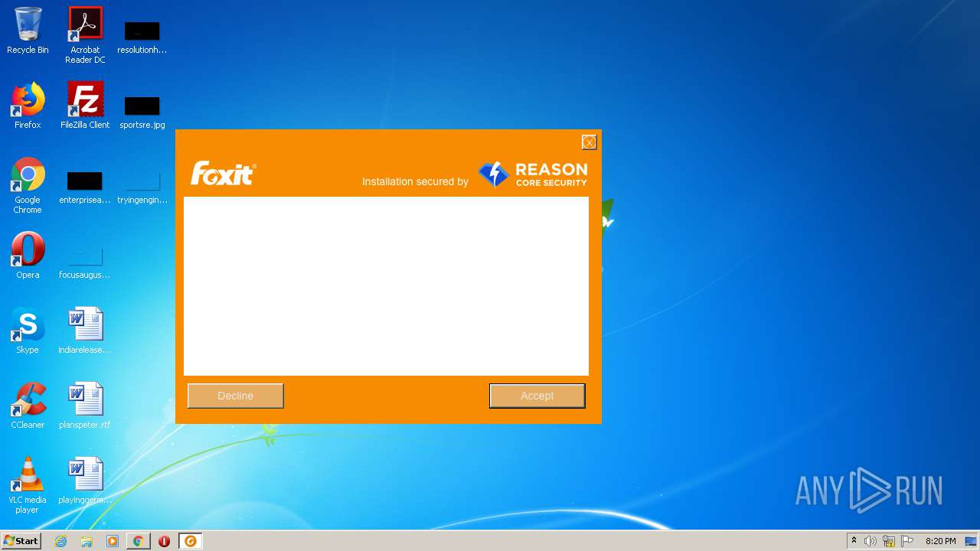This screenshot has height=551, width=980.
Task: Select the VLC media player desktop shortcut
Action: click(28, 485)
